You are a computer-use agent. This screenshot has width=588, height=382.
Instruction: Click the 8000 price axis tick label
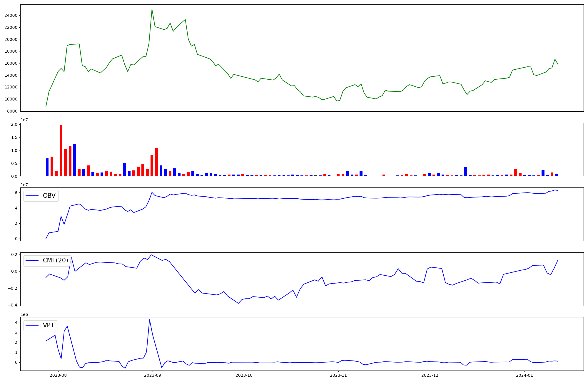click(12, 111)
